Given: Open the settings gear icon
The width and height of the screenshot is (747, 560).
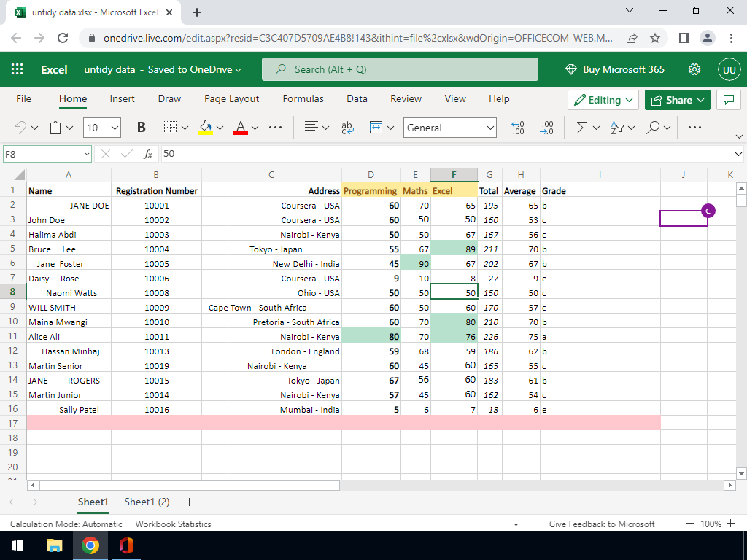Looking at the screenshot, I should point(694,69).
